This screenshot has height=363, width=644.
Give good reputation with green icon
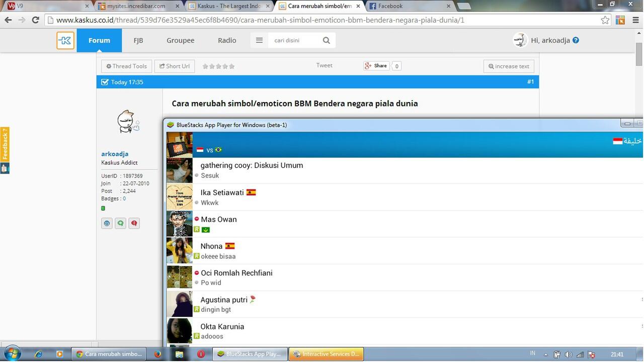click(x=120, y=223)
